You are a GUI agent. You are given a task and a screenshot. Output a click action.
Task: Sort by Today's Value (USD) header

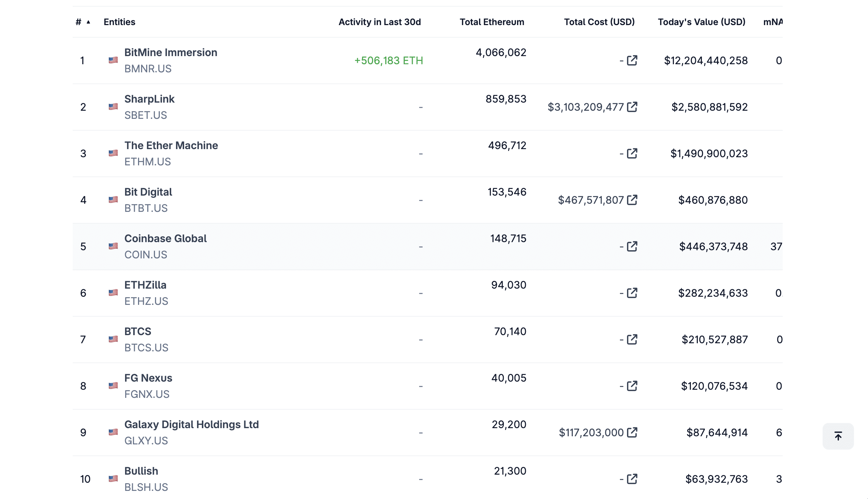click(x=701, y=22)
